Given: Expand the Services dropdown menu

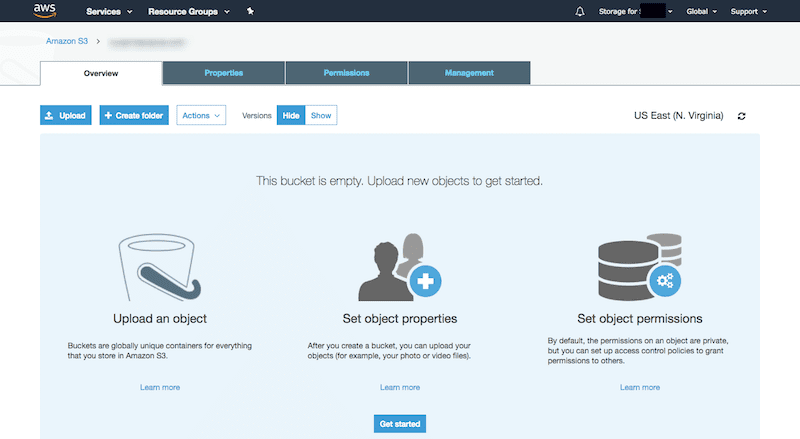Looking at the screenshot, I should point(109,12).
